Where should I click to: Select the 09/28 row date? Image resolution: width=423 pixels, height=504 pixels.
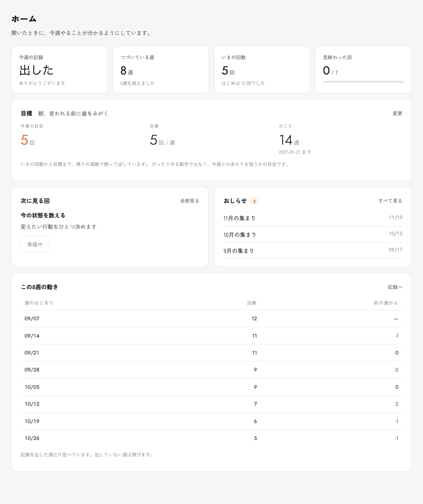32,370
